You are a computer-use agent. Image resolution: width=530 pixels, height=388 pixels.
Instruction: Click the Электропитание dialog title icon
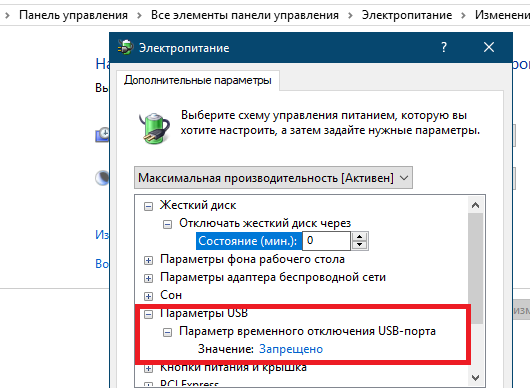tap(125, 48)
